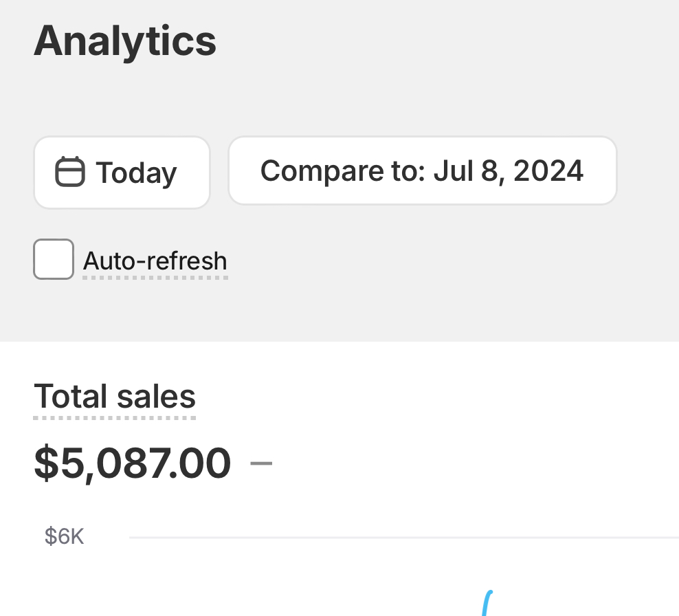Open the Compare to: Jul 8, 2024 selector
This screenshot has width=679, height=616.
[x=422, y=170]
